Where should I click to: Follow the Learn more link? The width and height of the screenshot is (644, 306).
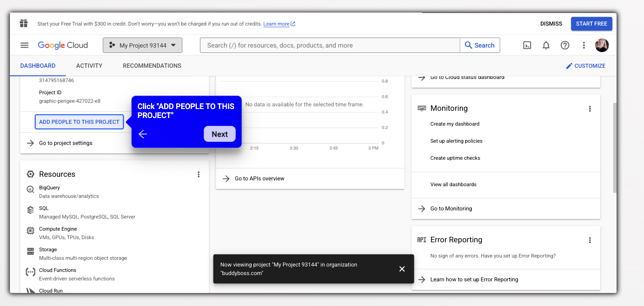(279, 24)
